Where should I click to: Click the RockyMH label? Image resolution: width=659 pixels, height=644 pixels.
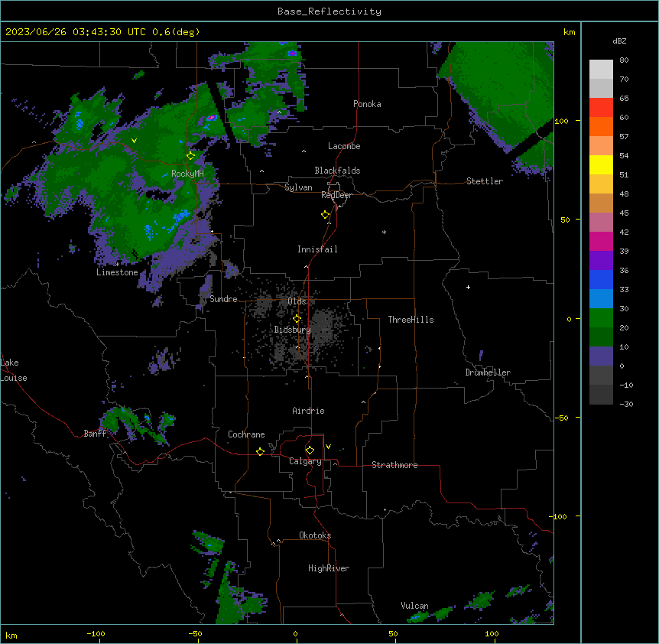click(x=187, y=174)
